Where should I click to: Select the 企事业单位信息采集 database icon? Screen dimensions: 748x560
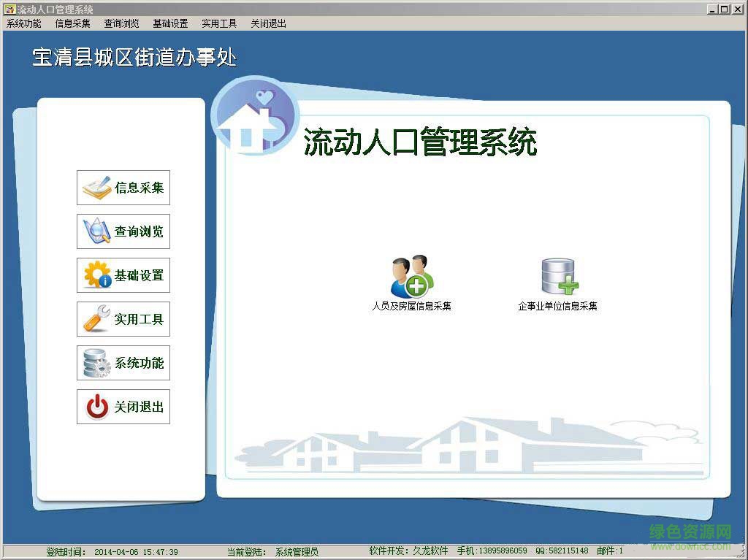click(x=557, y=277)
